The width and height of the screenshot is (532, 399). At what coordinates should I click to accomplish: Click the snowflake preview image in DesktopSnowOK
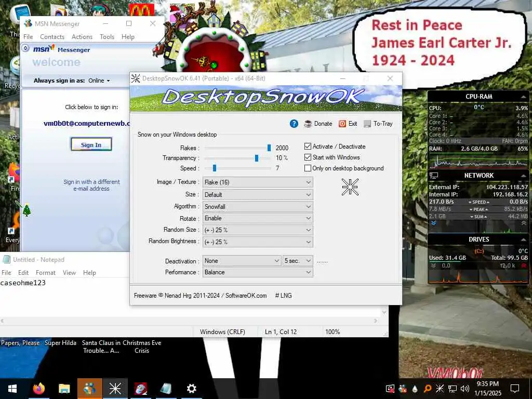pyautogui.click(x=350, y=187)
